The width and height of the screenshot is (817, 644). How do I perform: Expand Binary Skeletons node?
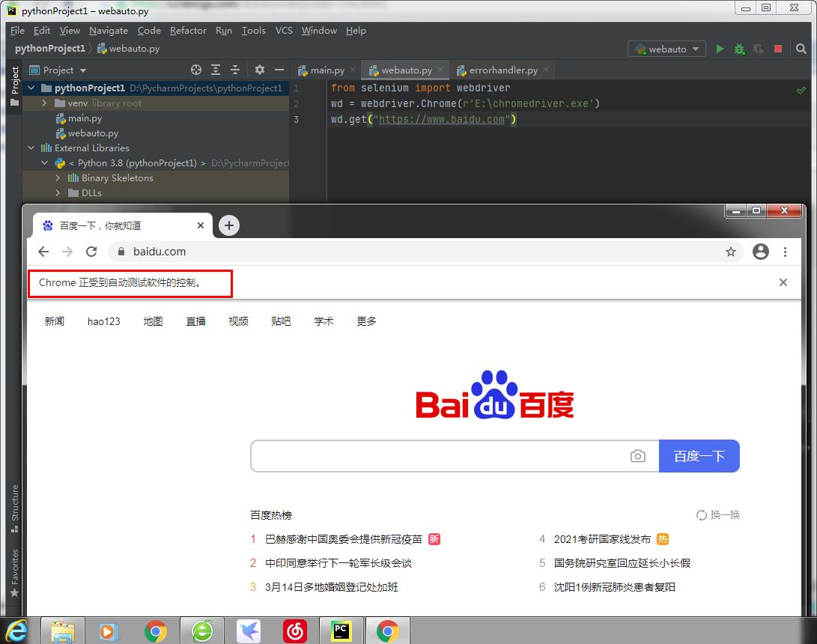[58, 178]
